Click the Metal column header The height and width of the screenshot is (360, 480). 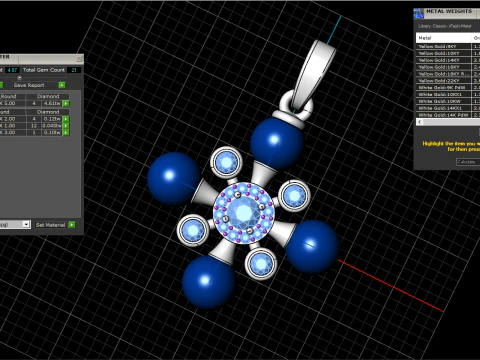pos(443,38)
